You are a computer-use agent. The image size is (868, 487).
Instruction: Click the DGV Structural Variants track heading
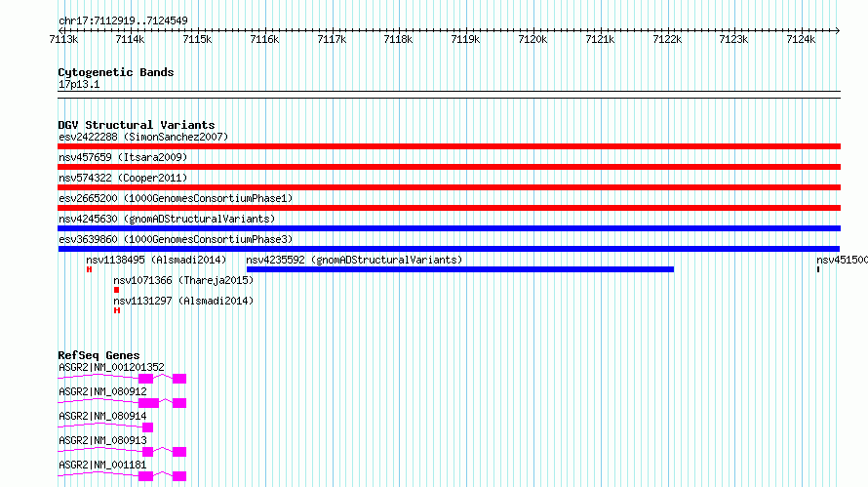pos(137,125)
